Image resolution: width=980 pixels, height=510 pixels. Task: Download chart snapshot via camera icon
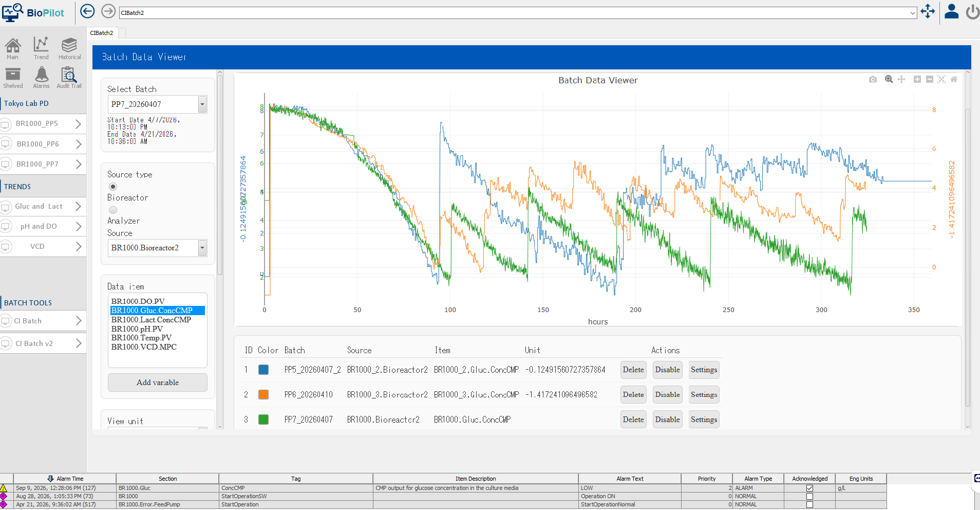coord(873,79)
